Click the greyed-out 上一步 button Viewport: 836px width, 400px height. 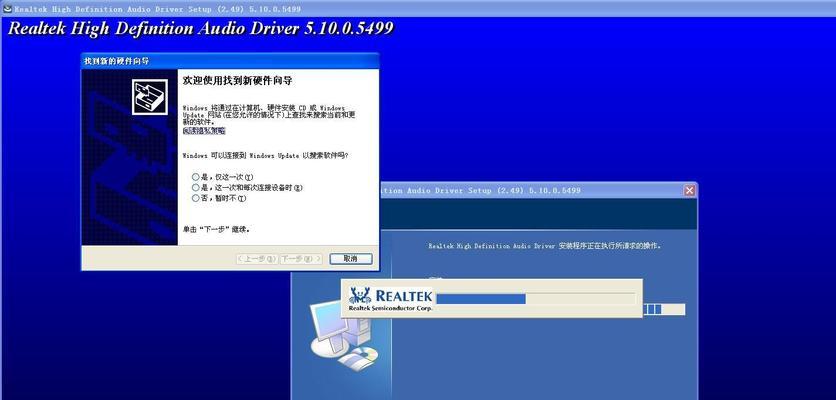[256, 259]
